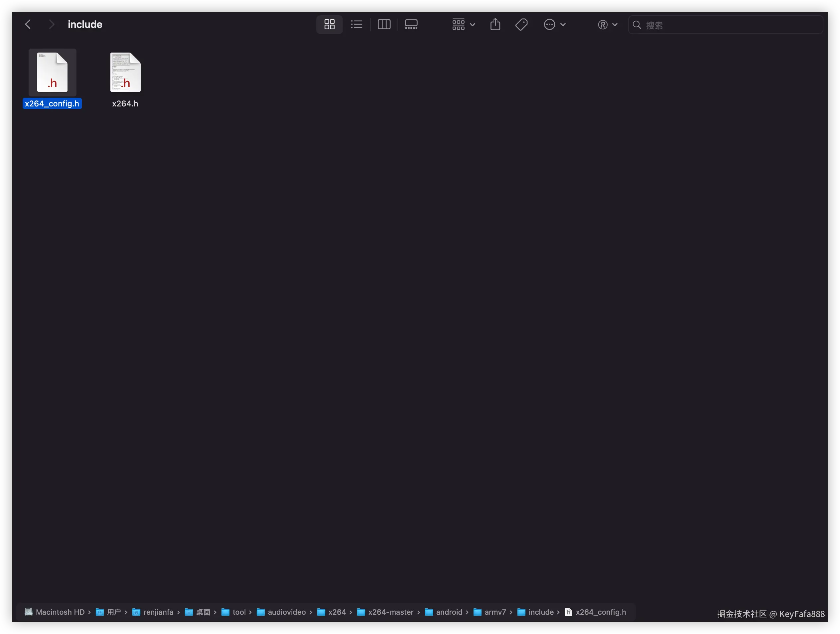This screenshot has height=634, width=840.
Task: Open the registered-symbol toolbar dropdown
Action: click(607, 25)
